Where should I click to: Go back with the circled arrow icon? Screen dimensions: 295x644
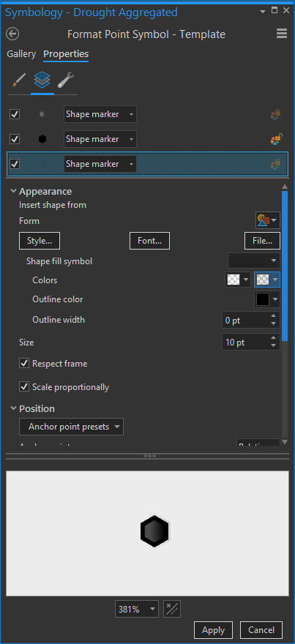[13, 34]
